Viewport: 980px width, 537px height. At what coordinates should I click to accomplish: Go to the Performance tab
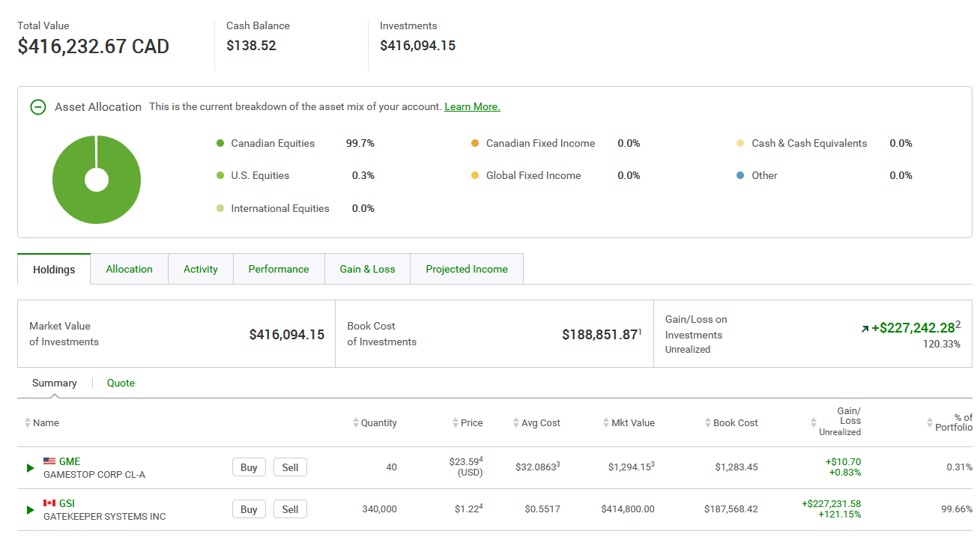[x=279, y=270]
